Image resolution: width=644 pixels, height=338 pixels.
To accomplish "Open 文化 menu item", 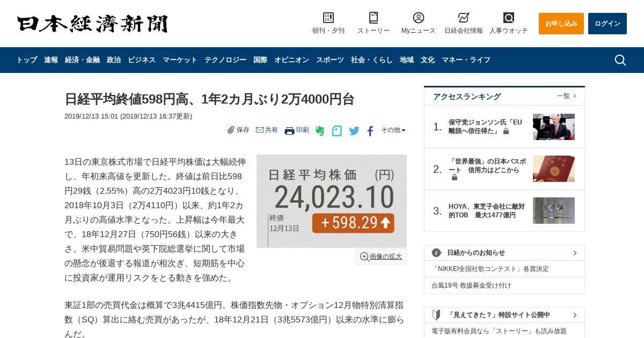I will pyautogui.click(x=428, y=60).
